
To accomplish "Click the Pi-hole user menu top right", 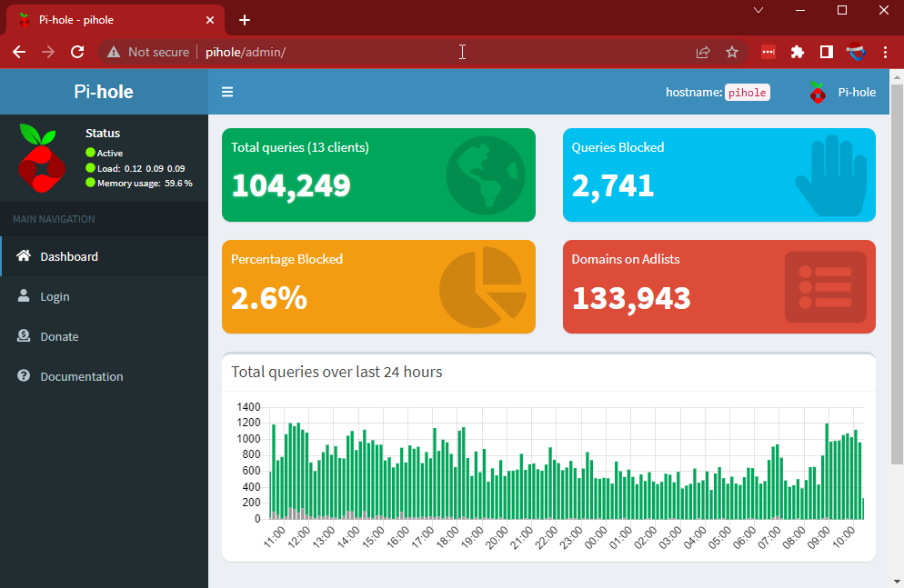I will pos(843,92).
